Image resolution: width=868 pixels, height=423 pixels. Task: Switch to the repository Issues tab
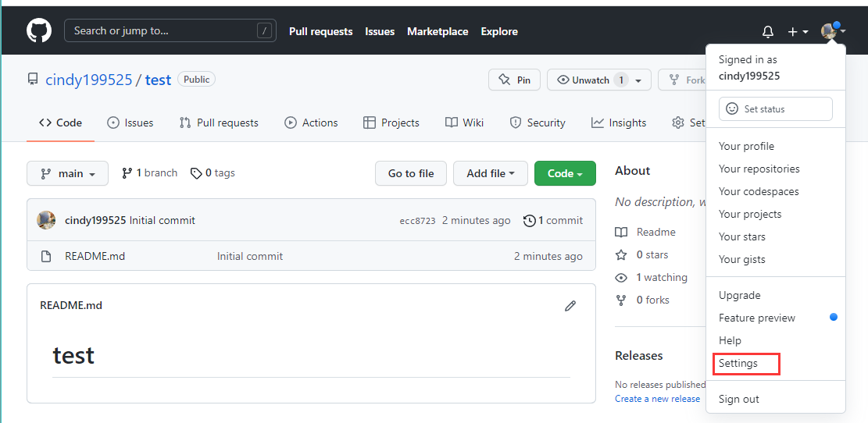click(130, 123)
